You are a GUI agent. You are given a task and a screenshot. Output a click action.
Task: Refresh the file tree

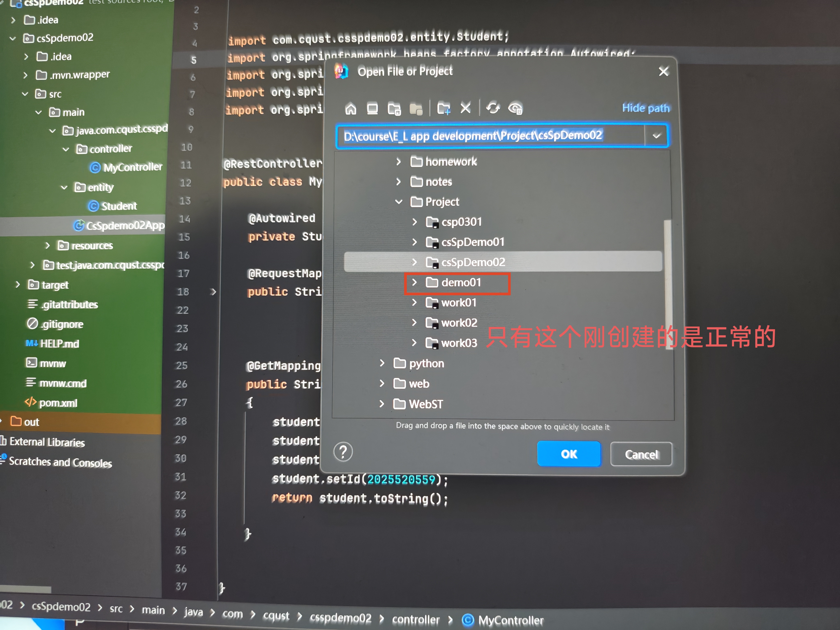[x=493, y=109]
